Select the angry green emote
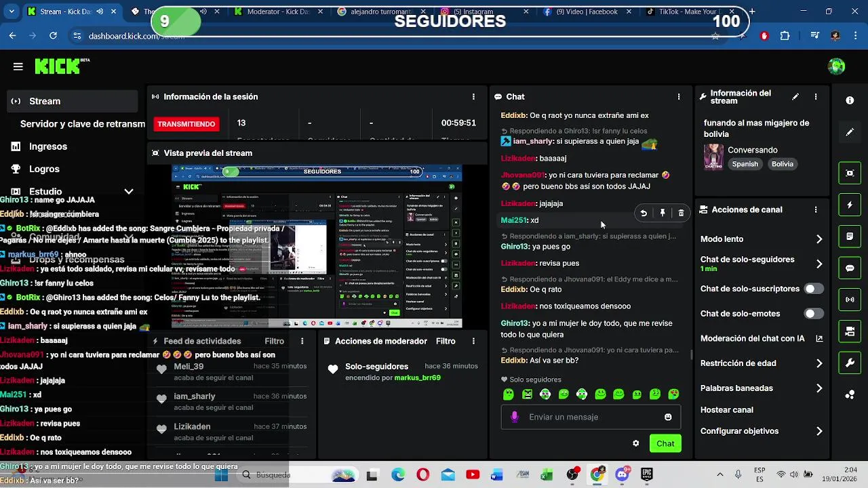Image resolution: width=868 pixels, height=488 pixels. coord(527,394)
